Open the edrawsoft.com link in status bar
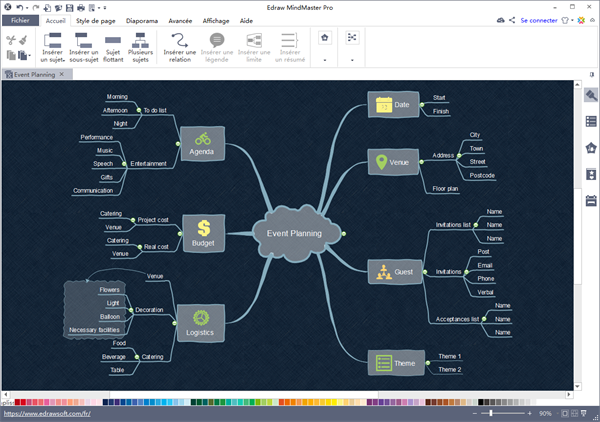 click(46, 413)
